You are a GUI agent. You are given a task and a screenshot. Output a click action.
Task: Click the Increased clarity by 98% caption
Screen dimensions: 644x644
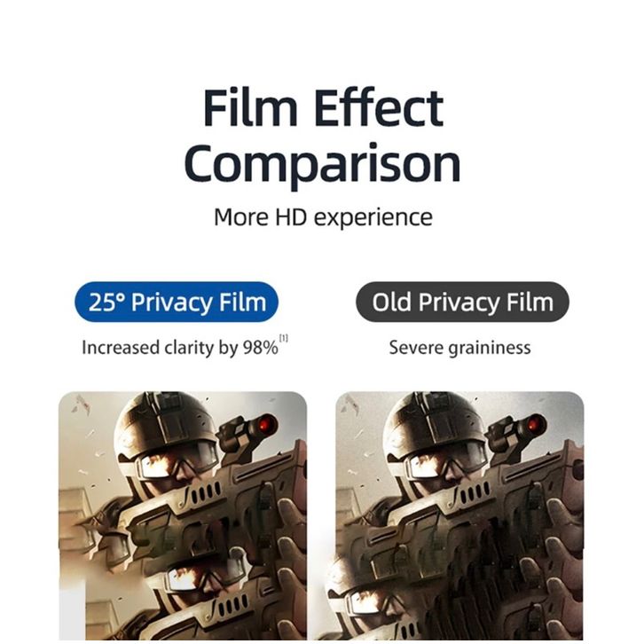[180, 348]
